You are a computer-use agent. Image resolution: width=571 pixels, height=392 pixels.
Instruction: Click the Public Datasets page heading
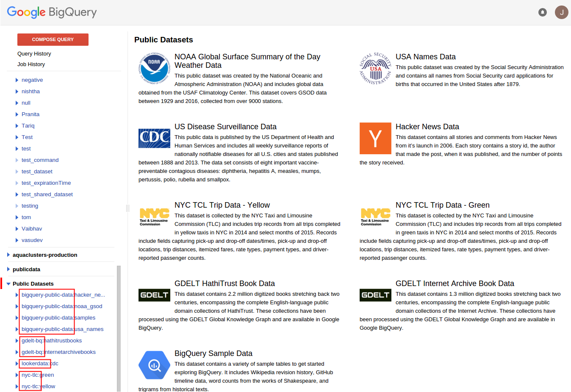(x=164, y=40)
